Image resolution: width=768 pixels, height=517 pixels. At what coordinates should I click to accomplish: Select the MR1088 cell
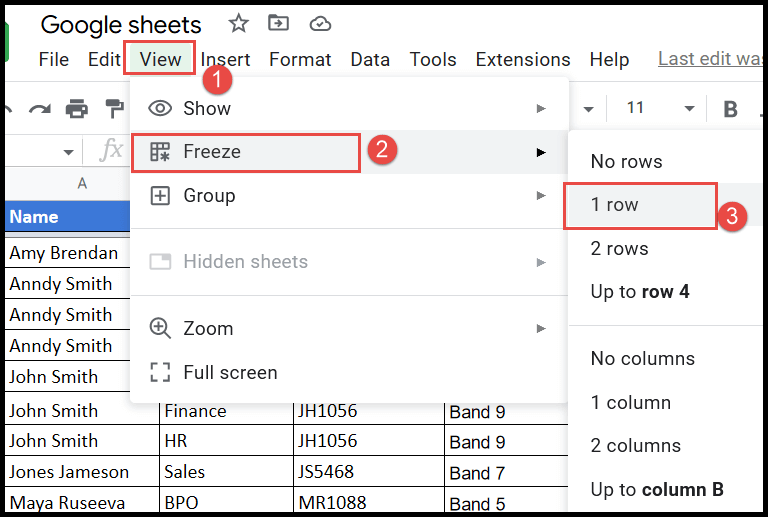369,502
